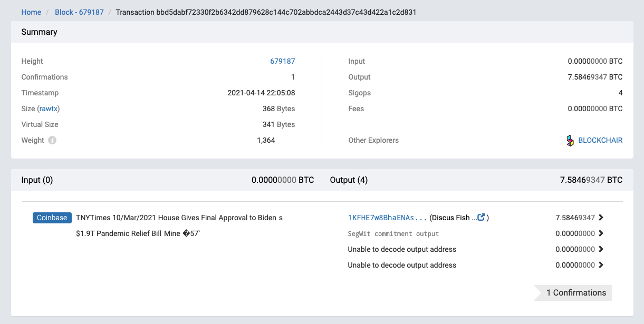Screen dimensions: 644x324
Task: Navigate to Home via the breadcrumb
Action: point(31,12)
